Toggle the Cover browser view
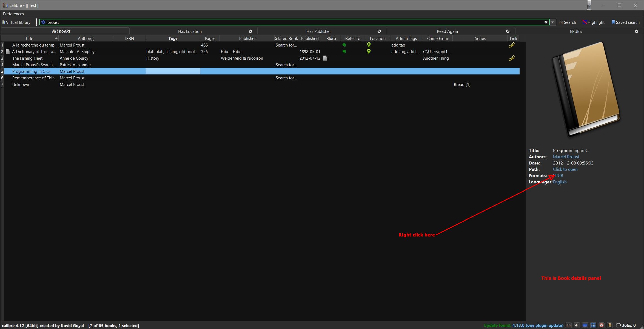 585,325
